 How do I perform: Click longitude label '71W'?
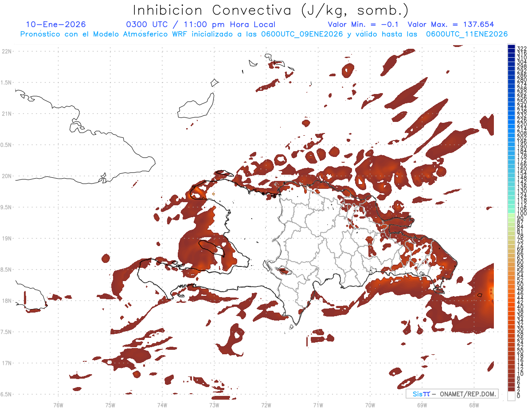pos(318,404)
